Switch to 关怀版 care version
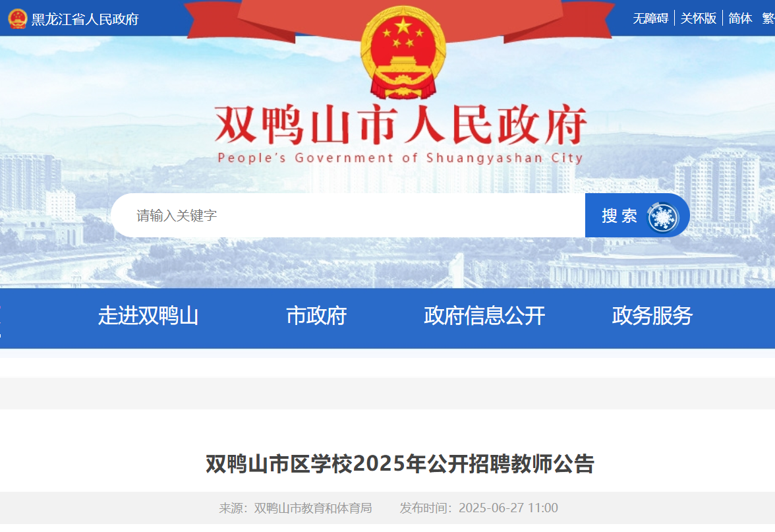 699,18
